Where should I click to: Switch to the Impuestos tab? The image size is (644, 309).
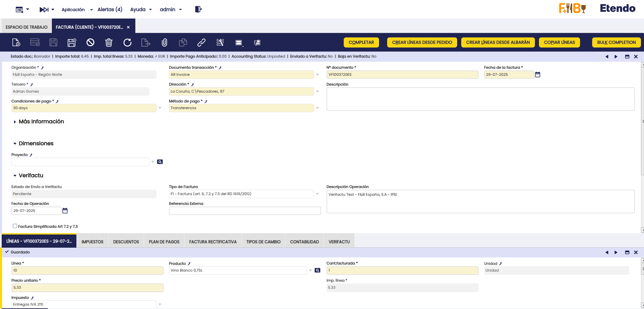(x=92, y=242)
